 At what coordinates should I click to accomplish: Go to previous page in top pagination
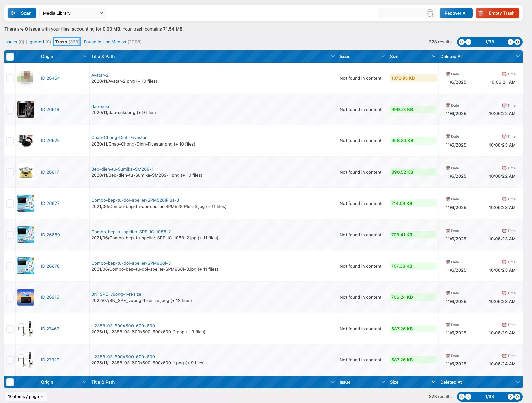[469, 42]
